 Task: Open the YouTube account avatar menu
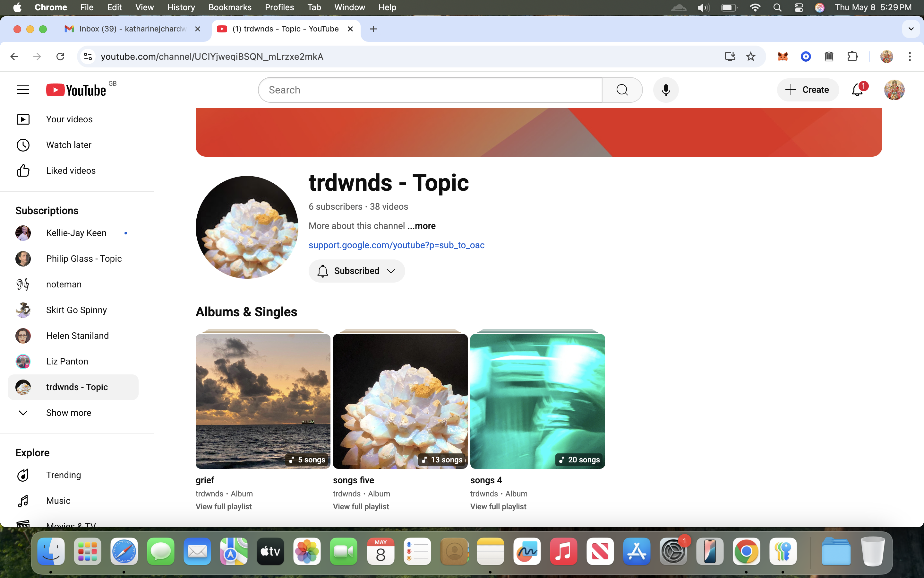click(x=894, y=90)
